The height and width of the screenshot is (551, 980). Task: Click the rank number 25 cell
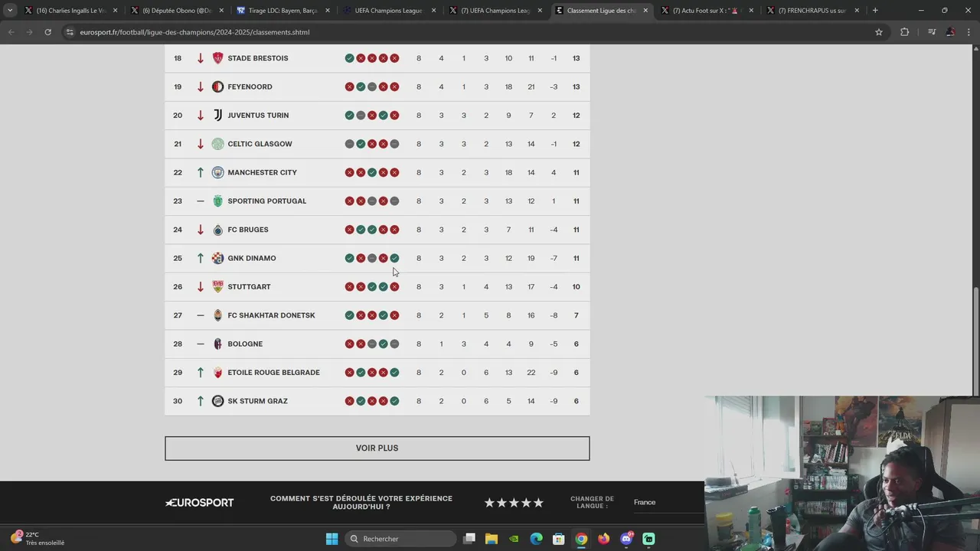pyautogui.click(x=178, y=258)
